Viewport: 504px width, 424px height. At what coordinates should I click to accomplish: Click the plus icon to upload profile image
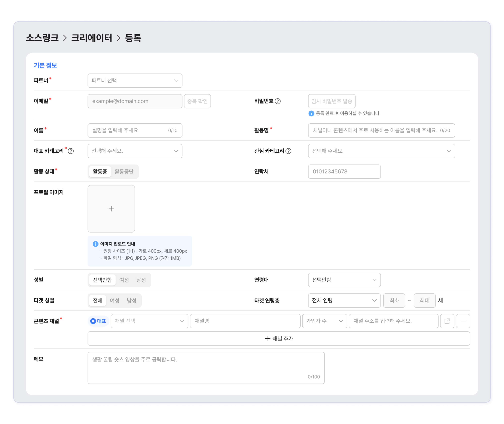tap(111, 209)
